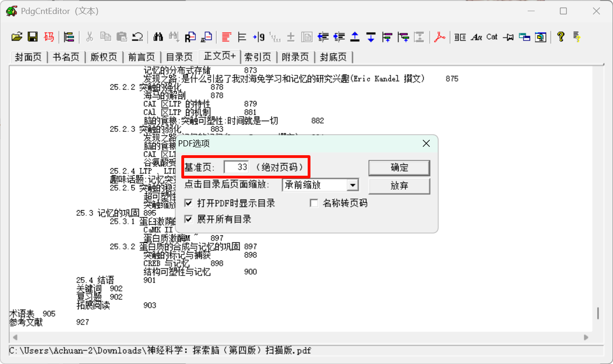The image size is (613, 364).
Task: Click the red Adobe PDF icon
Action: pyautogui.click(x=440, y=37)
